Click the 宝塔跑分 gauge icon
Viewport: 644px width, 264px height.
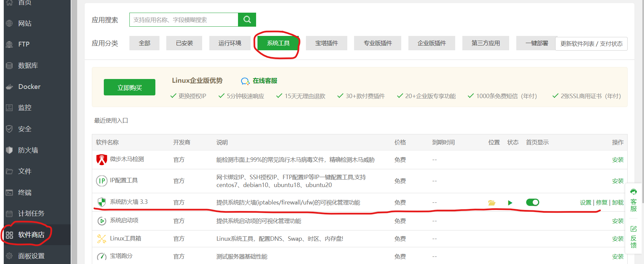102,256
